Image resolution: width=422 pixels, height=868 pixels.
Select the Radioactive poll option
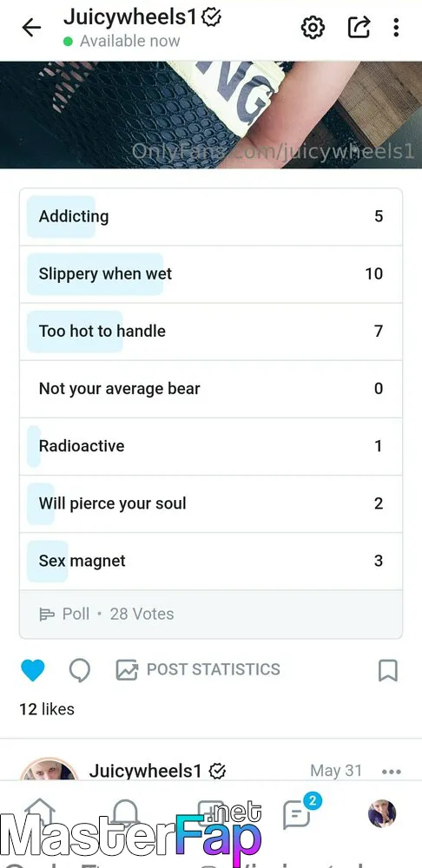(x=211, y=446)
